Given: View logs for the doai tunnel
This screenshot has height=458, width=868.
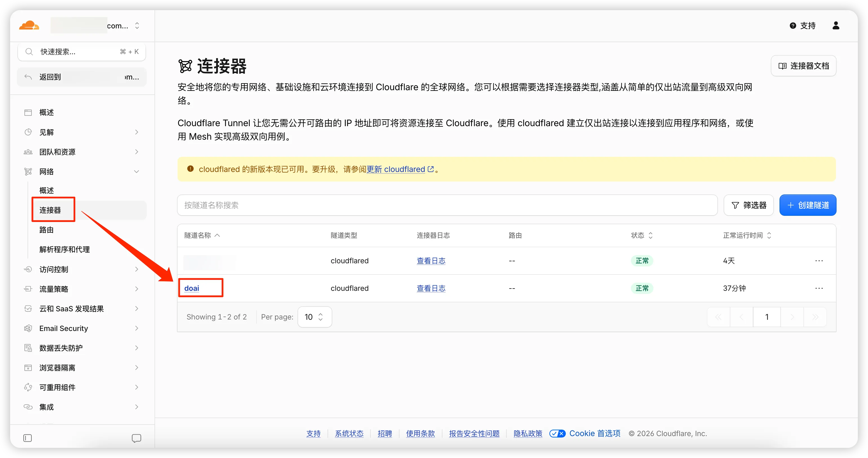Looking at the screenshot, I should [431, 288].
